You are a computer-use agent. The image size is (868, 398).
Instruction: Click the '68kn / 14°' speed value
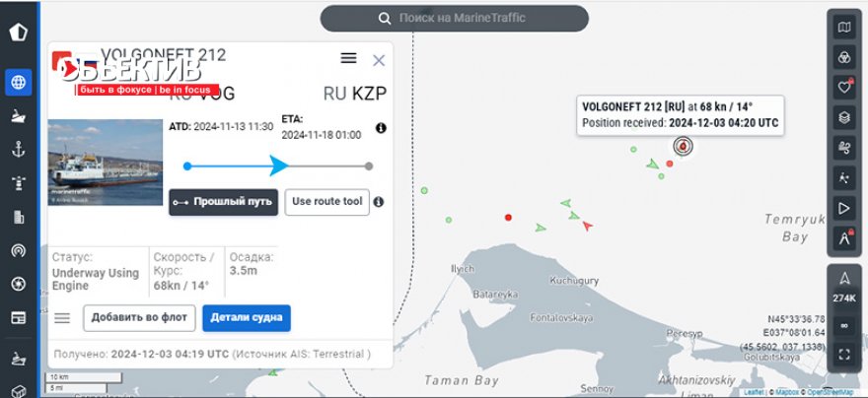click(181, 286)
